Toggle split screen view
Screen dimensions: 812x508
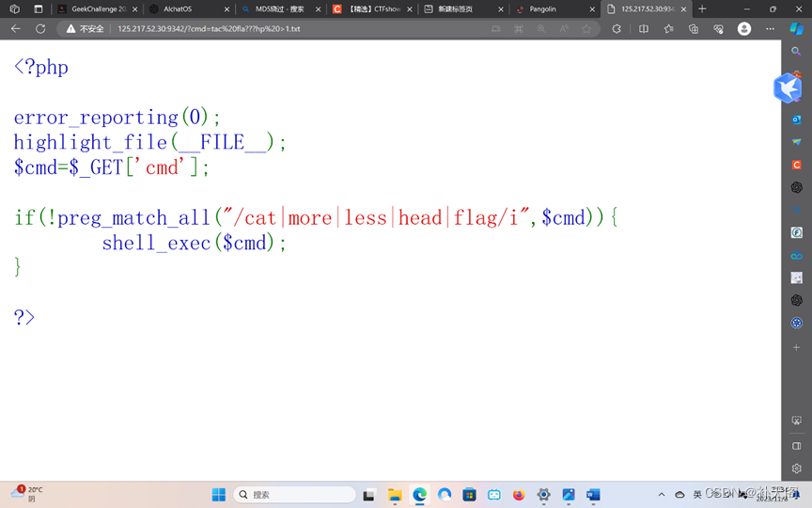point(644,29)
